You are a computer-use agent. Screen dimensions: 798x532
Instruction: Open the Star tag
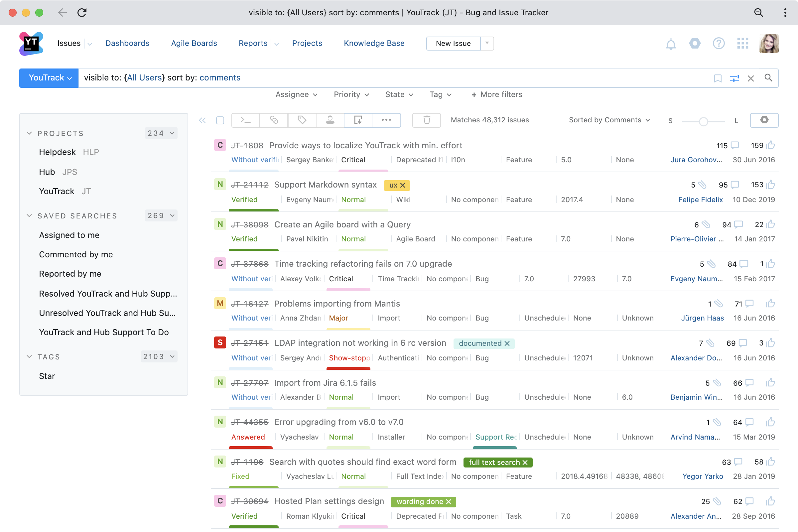tap(47, 376)
